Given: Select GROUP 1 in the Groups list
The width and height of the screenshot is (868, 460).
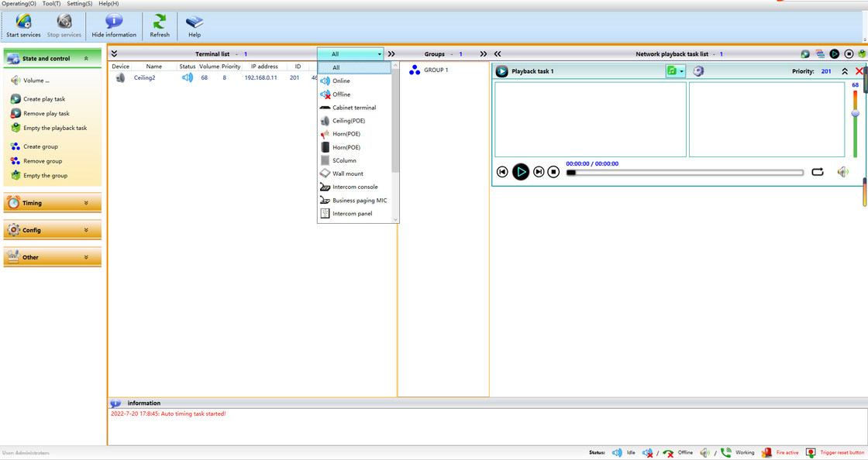Looking at the screenshot, I should point(436,70).
